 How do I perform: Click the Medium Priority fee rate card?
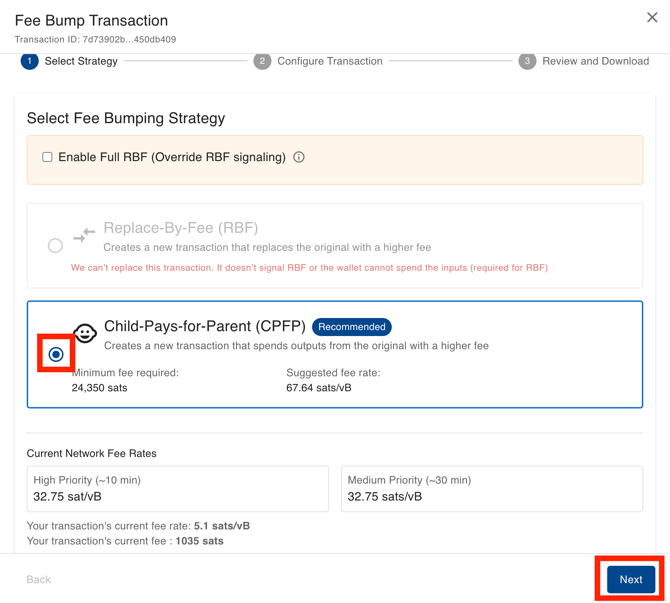click(x=491, y=488)
